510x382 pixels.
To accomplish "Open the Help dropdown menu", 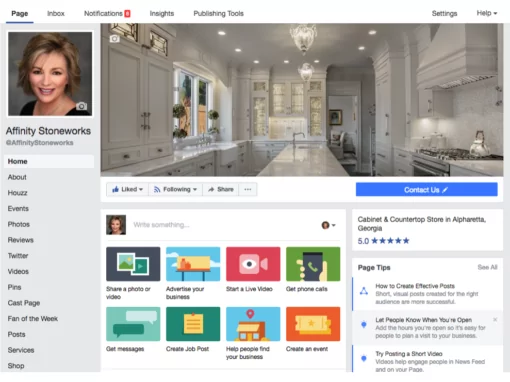I will tap(487, 13).
